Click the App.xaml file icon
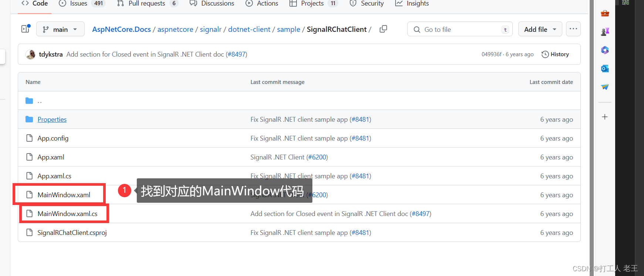 click(30, 157)
